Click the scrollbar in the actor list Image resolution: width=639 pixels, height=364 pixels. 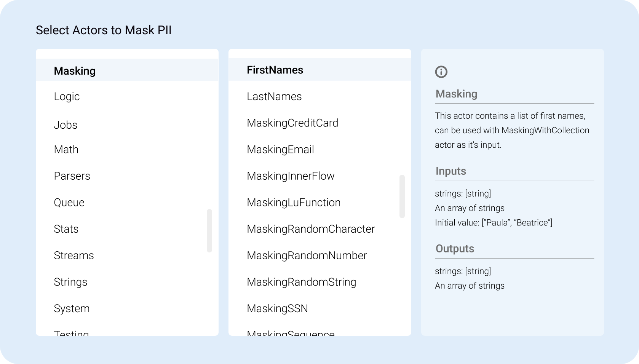click(x=403, y=196)
